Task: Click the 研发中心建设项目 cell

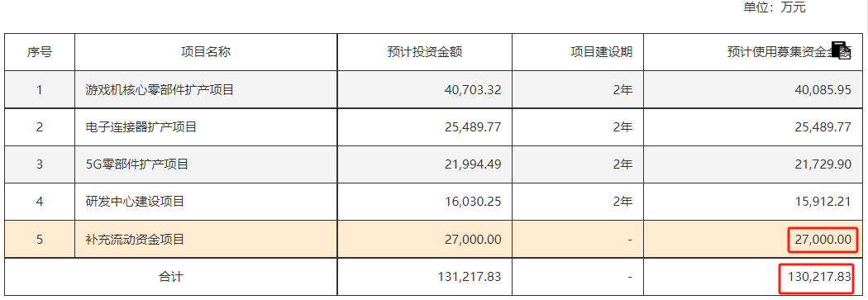Action: point(206,202)
